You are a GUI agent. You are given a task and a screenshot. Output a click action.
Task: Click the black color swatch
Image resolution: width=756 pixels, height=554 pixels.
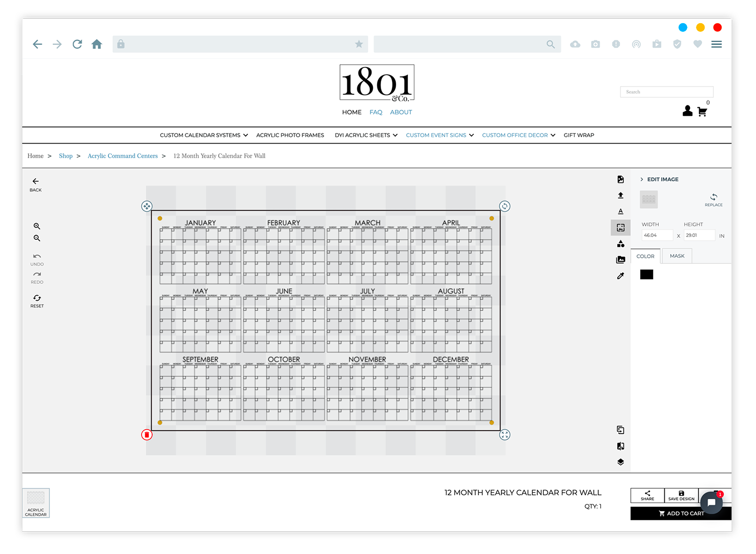(647, 274)
